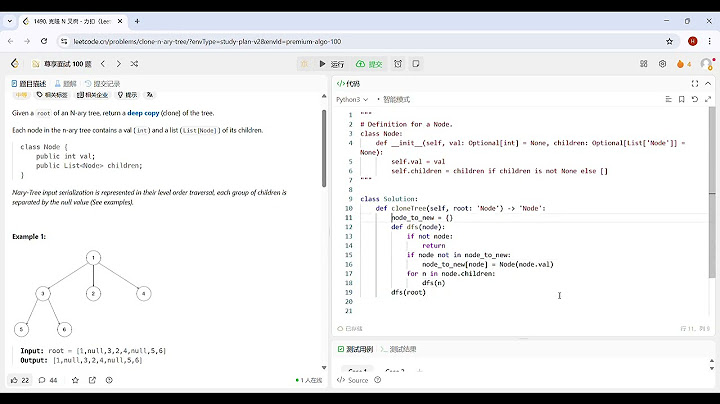This screenshot has width=720, height=404.
Task: Reload the page in browser
Action: coord(44,41)
